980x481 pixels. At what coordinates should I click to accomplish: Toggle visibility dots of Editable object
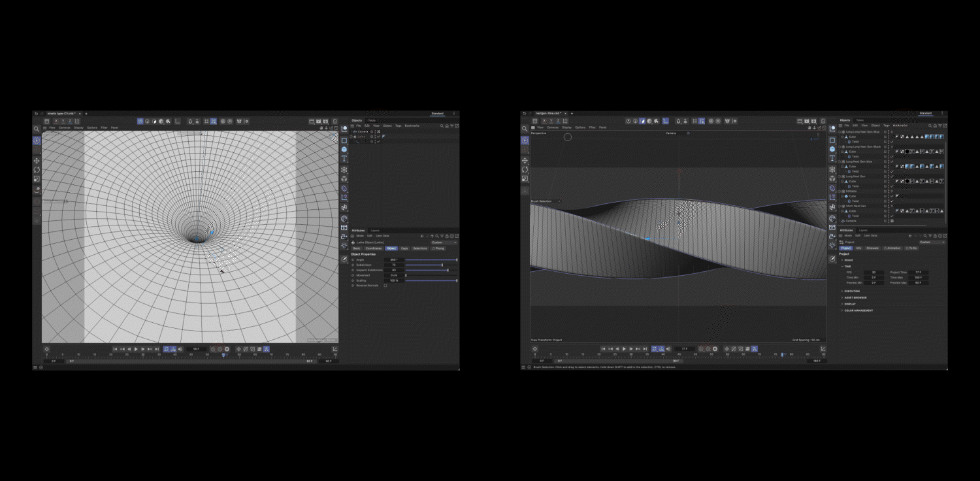tap(889, 191)
